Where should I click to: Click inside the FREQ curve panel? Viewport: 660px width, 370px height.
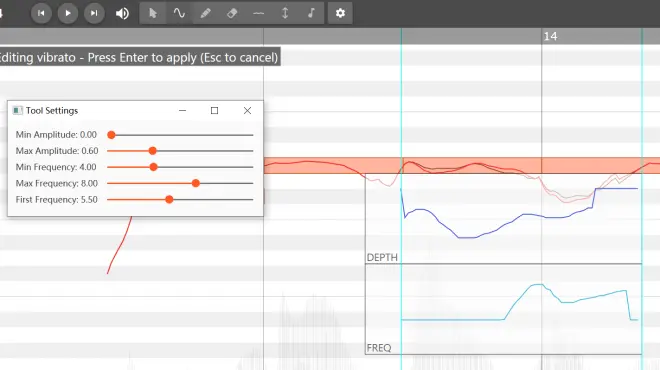pos(503,309)
